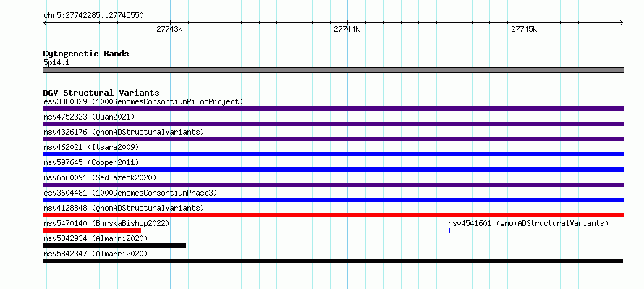Select the purple bar under esv3380329
Image resolution: width=644 pixels, height=289 pixels.
pyautogui.click(x=333, y=109)
